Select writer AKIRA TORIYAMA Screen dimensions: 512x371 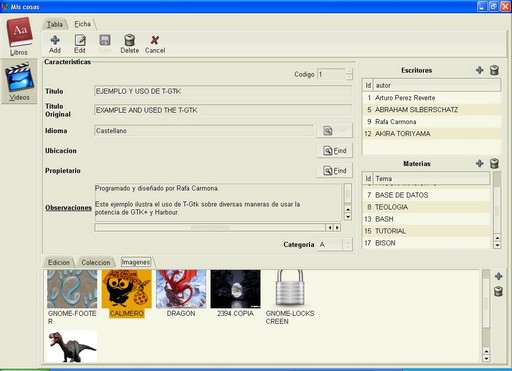(x=431, y=134)
